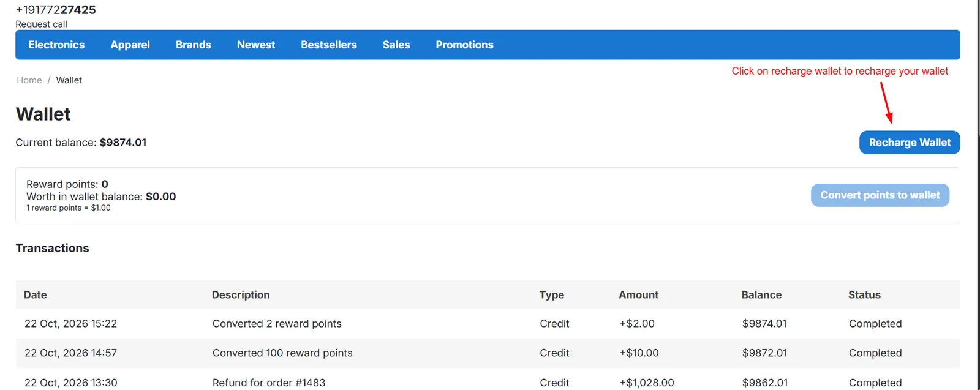Click Convert points to wallet button

click(x=880, y=195)
